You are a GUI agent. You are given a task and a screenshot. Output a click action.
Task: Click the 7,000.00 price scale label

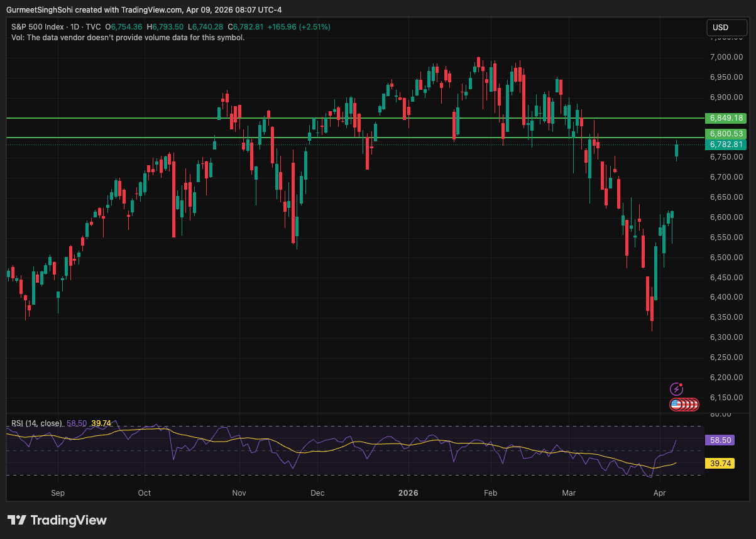coord(726,57)
